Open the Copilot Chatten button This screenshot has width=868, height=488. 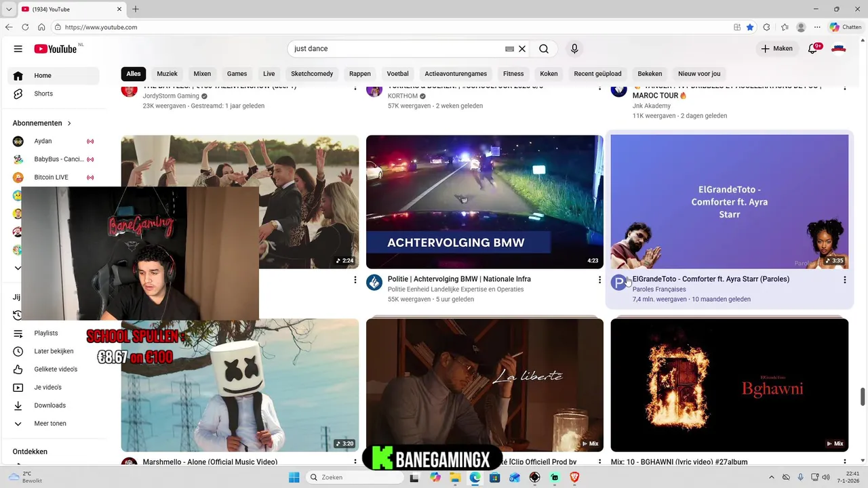[845, 27]
